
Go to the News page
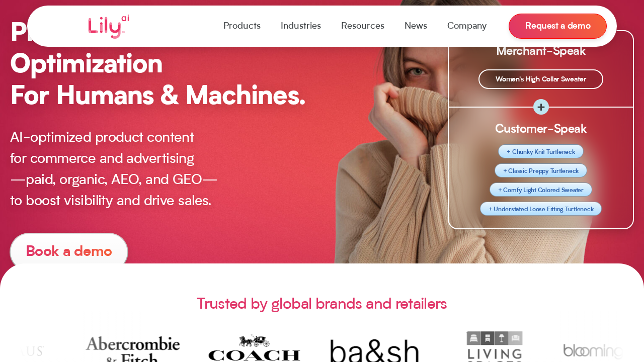pos(416,26)
